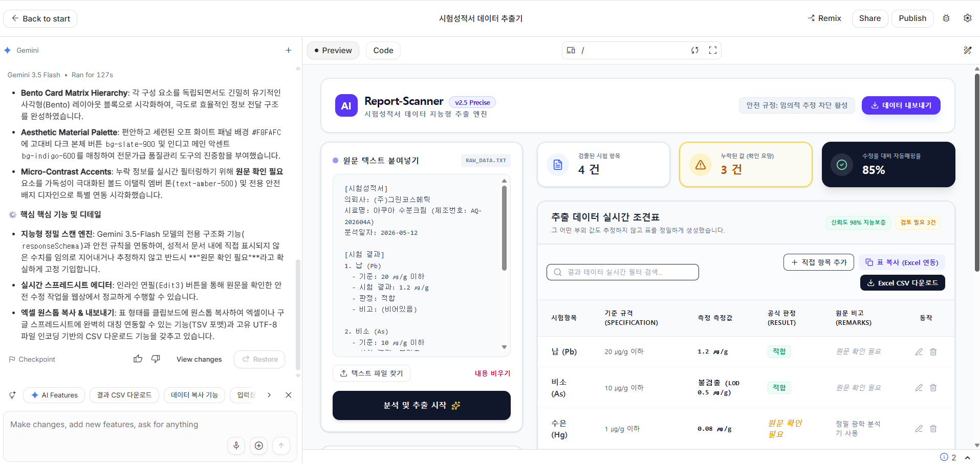
Task: Delete the 비소 (As) row
Action: tap(933, 388)
